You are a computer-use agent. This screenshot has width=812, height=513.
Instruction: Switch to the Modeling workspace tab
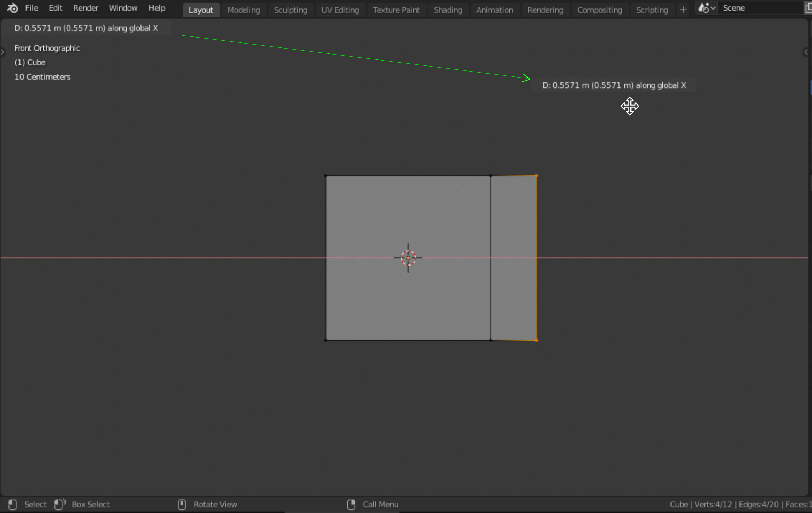244,10
